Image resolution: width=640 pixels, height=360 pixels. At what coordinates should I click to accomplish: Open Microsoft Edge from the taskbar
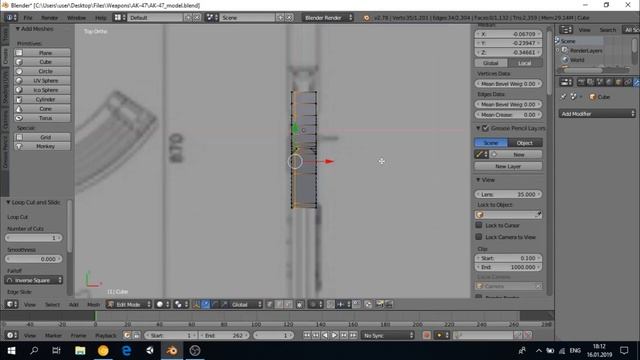point(127,351)
